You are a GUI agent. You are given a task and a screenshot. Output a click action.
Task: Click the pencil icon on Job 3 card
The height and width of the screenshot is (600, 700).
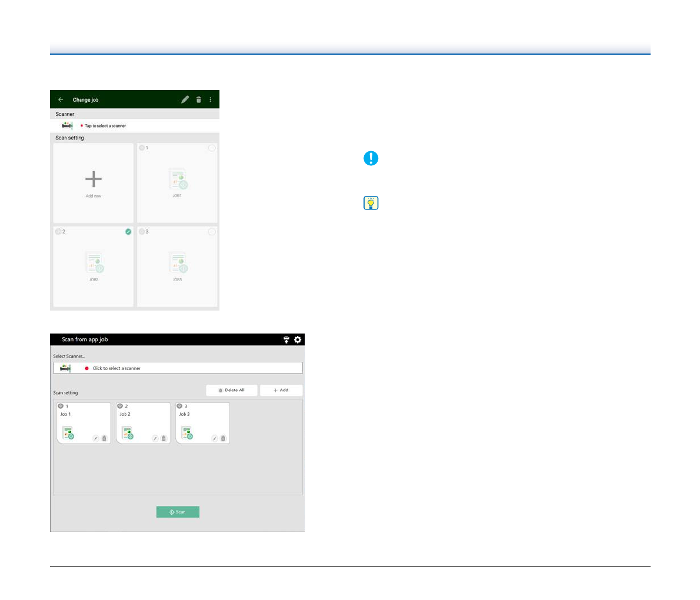pyautogui.click(x=215, y=438)
